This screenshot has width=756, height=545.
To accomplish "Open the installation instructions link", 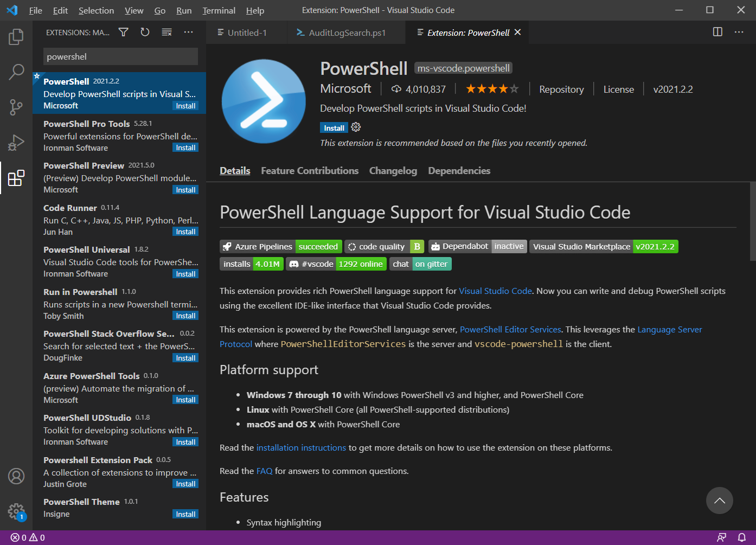I will (x=301, y=448).
